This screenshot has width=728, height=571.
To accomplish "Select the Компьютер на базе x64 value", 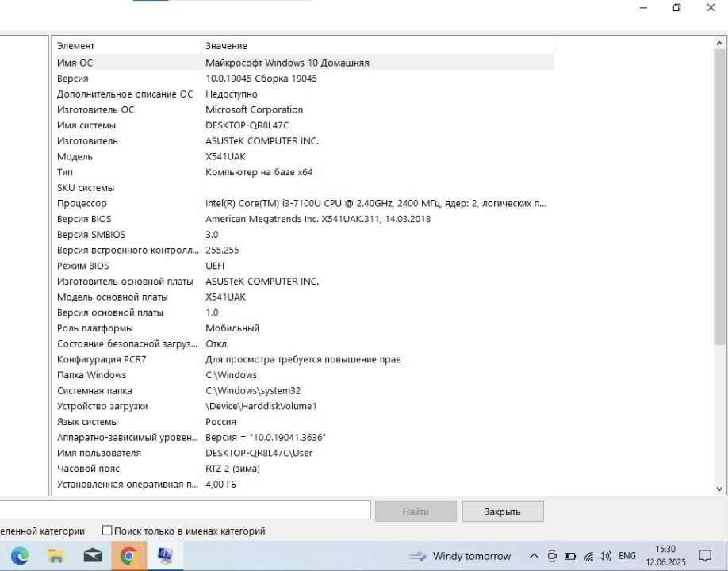I will point(259,172).
